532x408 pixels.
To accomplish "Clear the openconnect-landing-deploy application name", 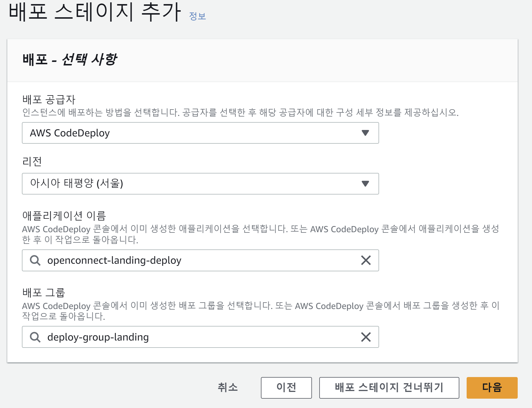I will click(x=366, y=260).
